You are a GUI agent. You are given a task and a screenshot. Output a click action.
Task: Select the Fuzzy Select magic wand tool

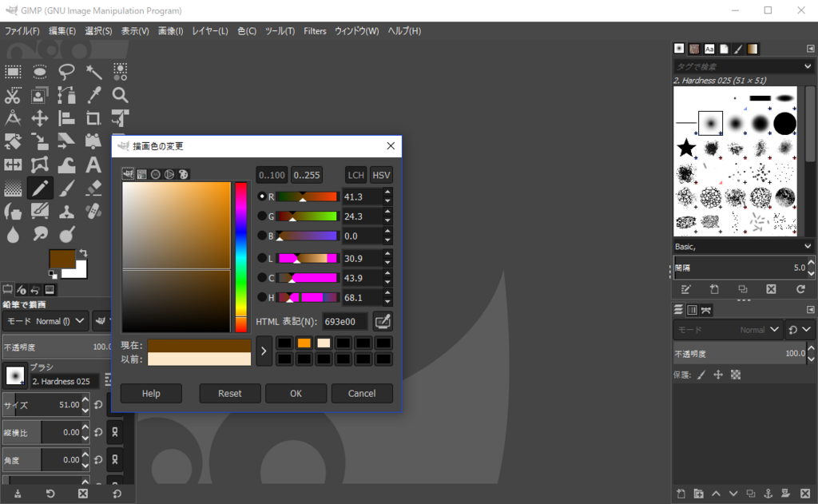click(x=93, y=71)
